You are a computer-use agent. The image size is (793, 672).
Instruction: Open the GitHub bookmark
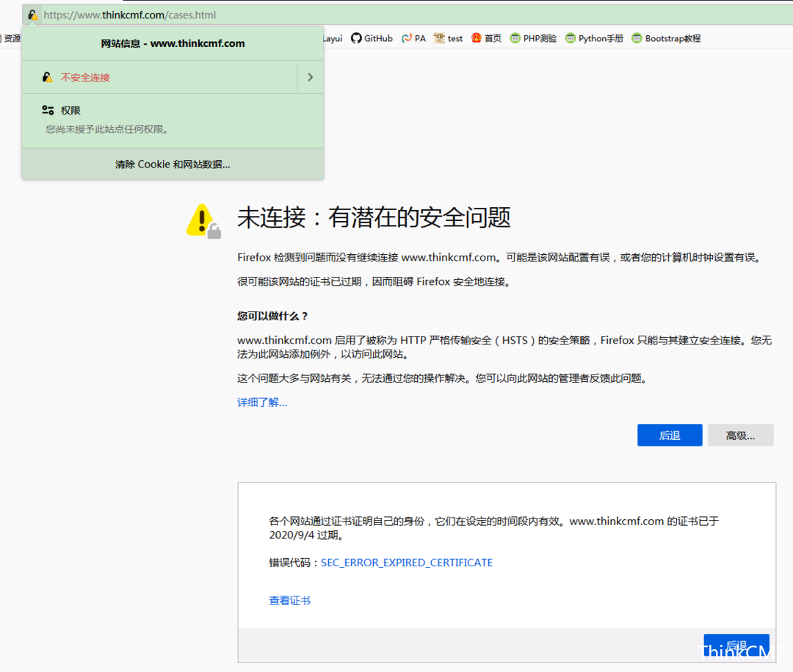coord(372,38)
